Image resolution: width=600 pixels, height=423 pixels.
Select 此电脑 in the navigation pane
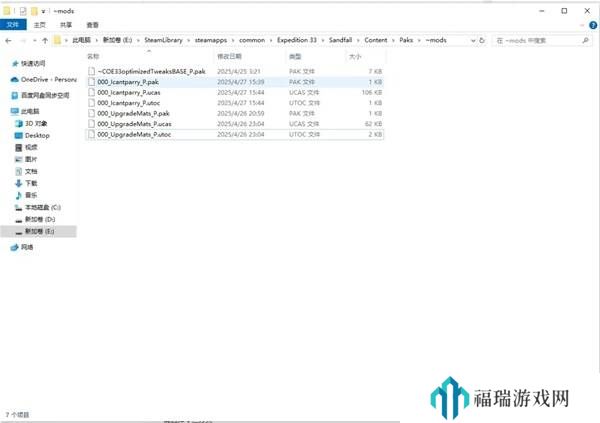pos(30,111)
